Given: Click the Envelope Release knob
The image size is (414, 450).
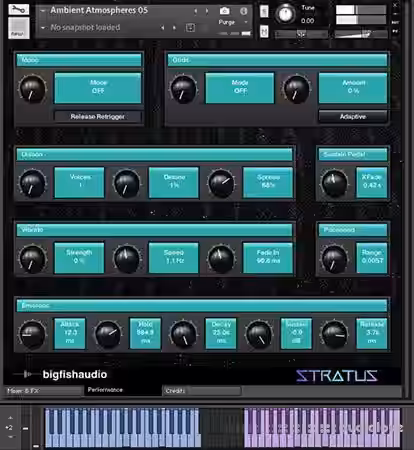Looking at the screenshot, I should pos(334,334).
